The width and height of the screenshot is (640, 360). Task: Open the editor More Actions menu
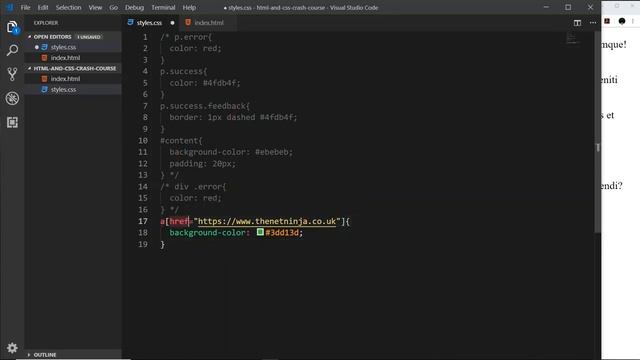[x=593, y=23]
